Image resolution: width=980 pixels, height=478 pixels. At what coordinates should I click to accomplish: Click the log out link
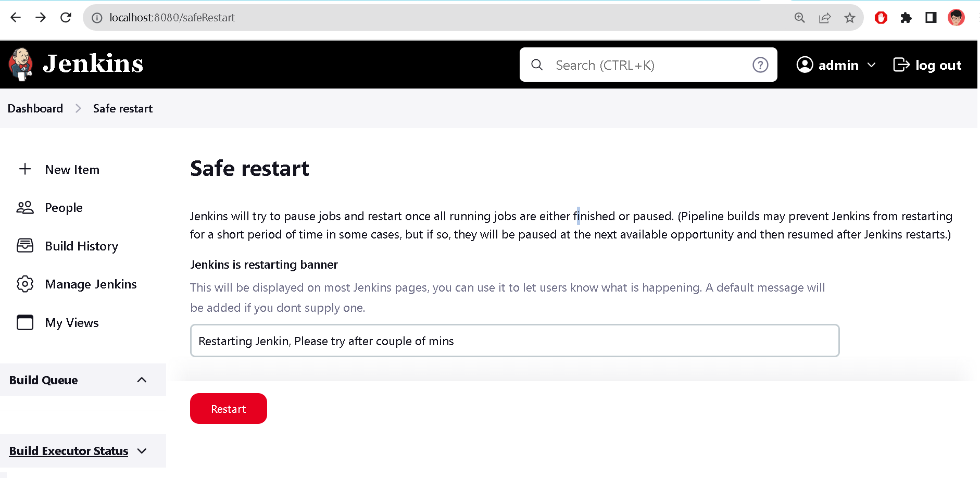[927, 65]
